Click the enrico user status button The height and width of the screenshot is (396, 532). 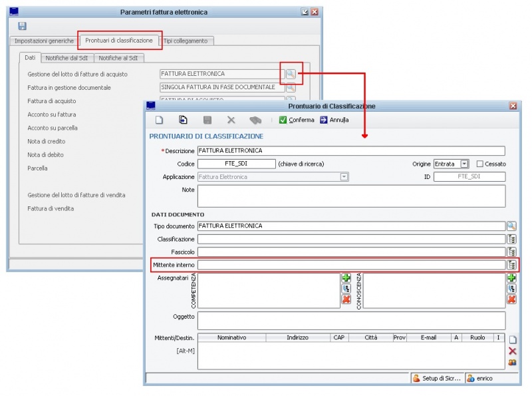[x=491, y=378]
